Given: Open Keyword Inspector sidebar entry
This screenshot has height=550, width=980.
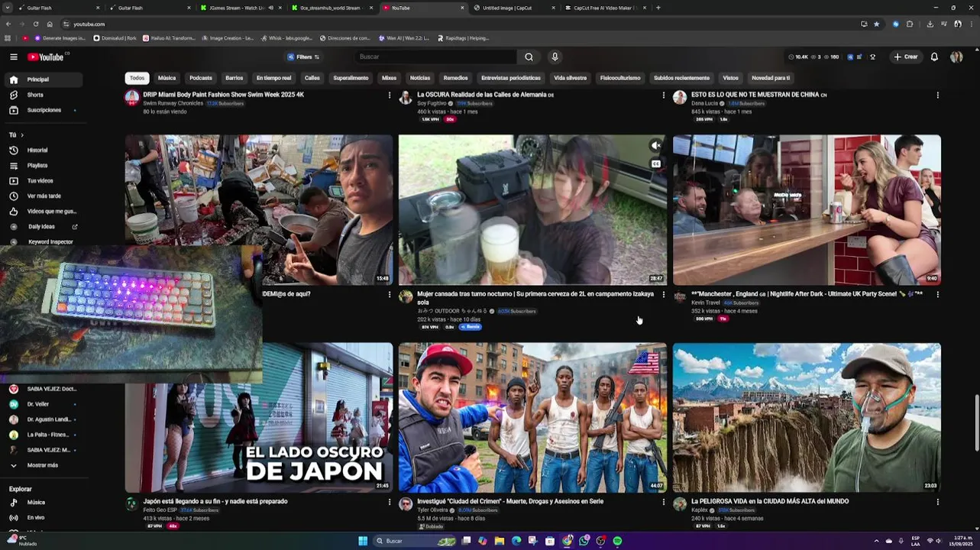Looking at the screenshot, I should 42,242.
